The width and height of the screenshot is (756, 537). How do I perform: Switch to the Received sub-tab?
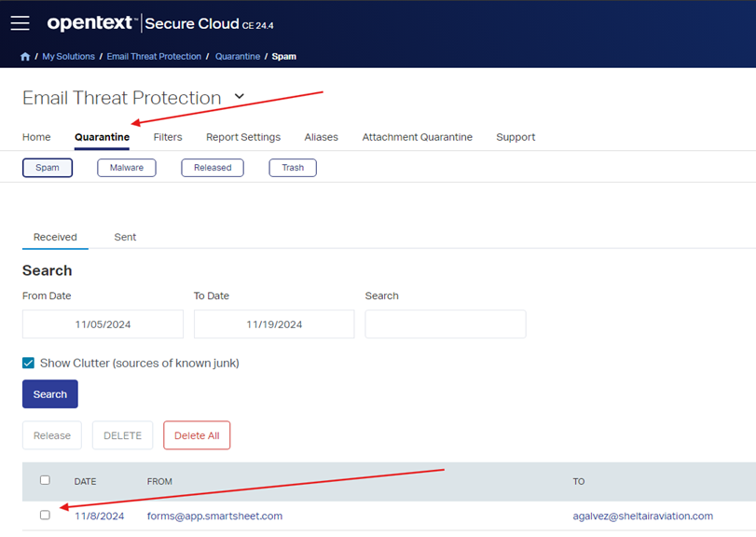pyautogui.click(x=55, y=237)
